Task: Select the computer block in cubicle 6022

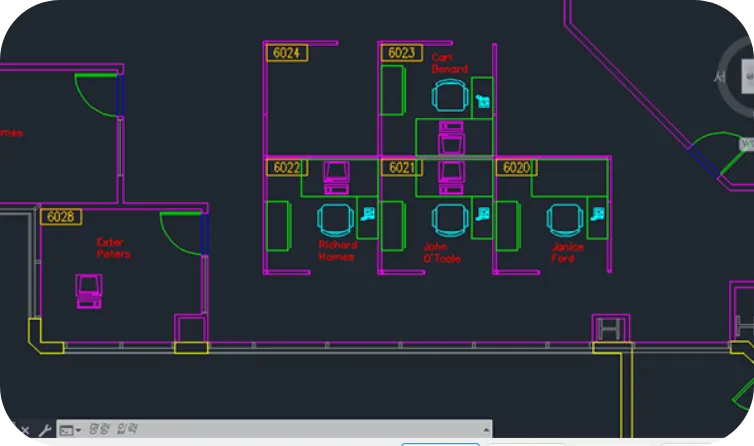Action: pos(336,178)
